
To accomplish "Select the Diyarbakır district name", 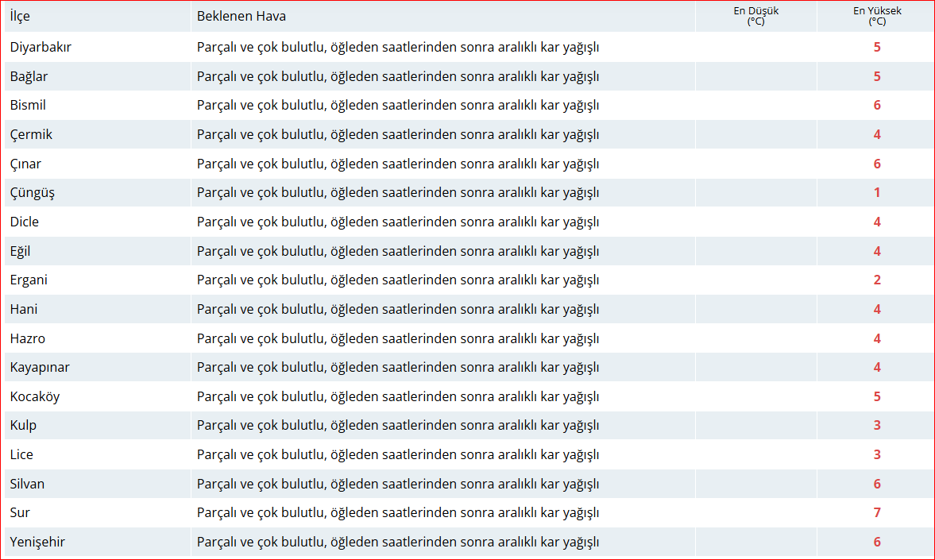I will point(41,47).
